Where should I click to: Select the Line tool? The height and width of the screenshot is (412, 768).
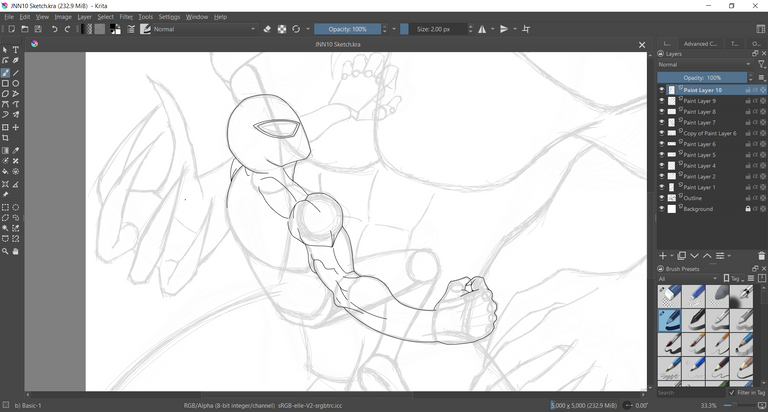(x=16, y=73)
